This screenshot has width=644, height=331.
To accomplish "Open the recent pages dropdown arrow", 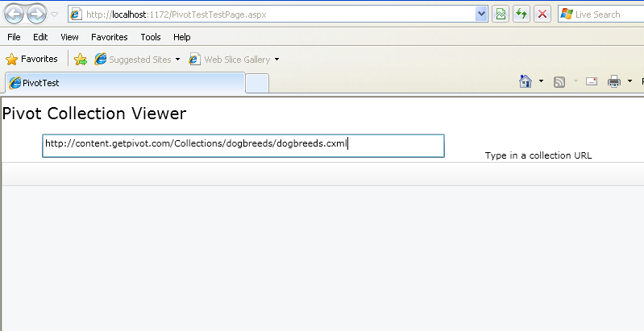I will coord(54,14).
